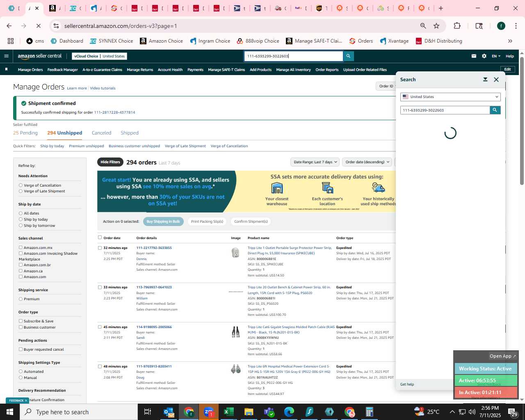This screenshot has height=420, width=525.
Task: Click the bookmark flag icon in nav bar
Action: pyautogui.click(x=6, y=69)
